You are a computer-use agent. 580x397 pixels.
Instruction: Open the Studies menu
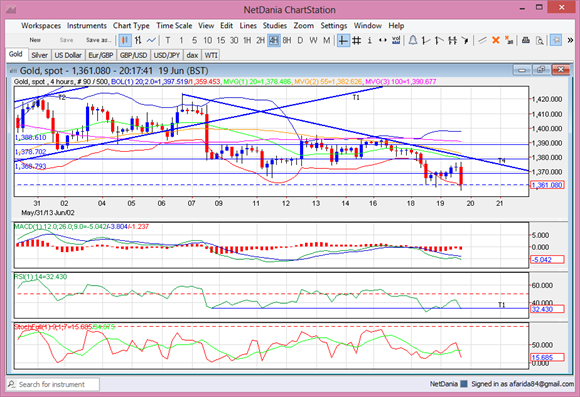click(x=275, y=26)
